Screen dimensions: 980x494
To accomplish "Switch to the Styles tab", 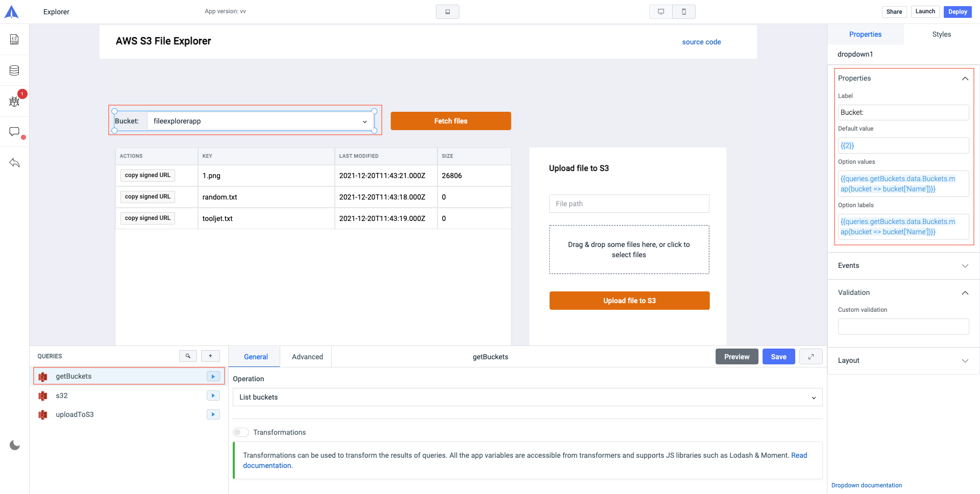I will point(941,34).
